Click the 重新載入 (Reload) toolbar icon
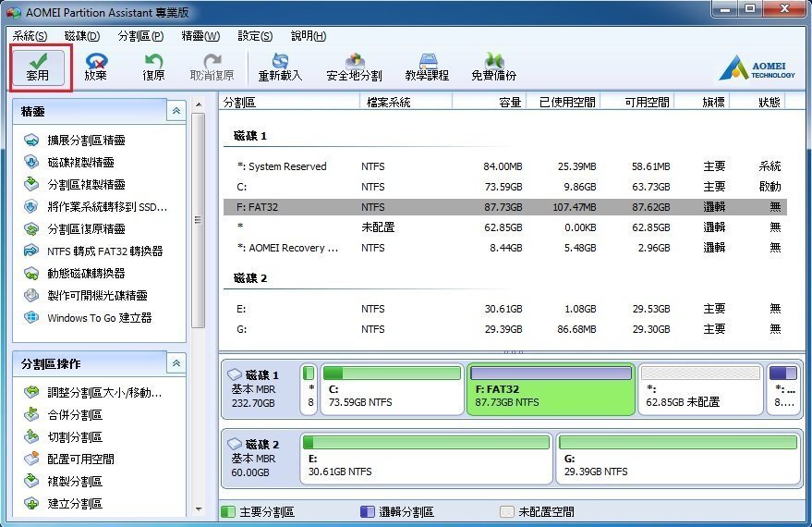 point(280,67)
